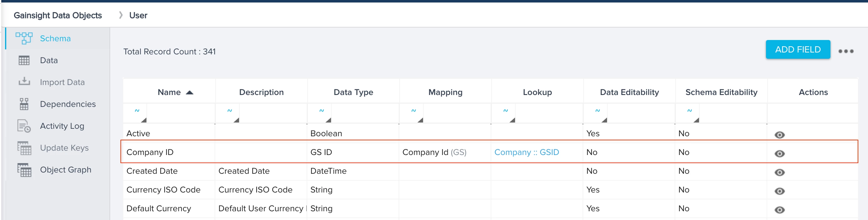Sort by the Data Editability column header
The image size is (868, 220).
click(629, 92)
